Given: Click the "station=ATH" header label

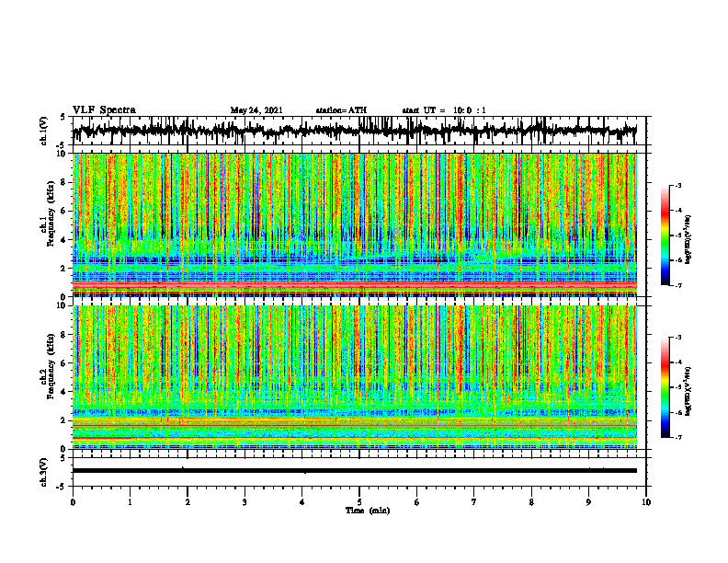Looking at the screenshot, I should coord(341,110).
